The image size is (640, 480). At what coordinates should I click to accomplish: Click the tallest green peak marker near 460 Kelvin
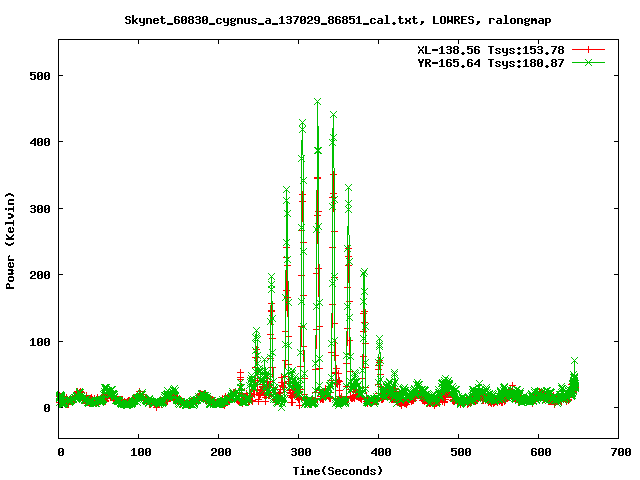click(x=318, y=102)
